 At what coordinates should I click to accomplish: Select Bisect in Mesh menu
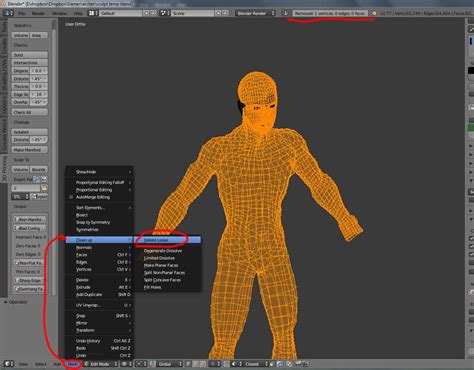point(99,215)
